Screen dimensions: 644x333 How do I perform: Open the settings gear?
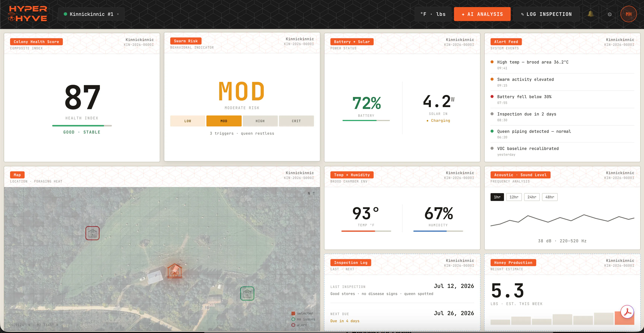tap(610, 14)
